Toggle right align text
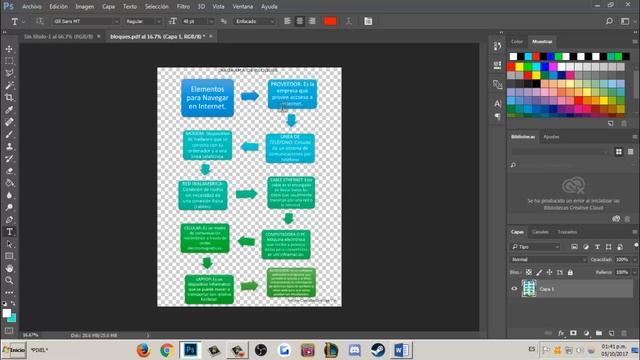This screenshot has height=360, width=640. 312,21
